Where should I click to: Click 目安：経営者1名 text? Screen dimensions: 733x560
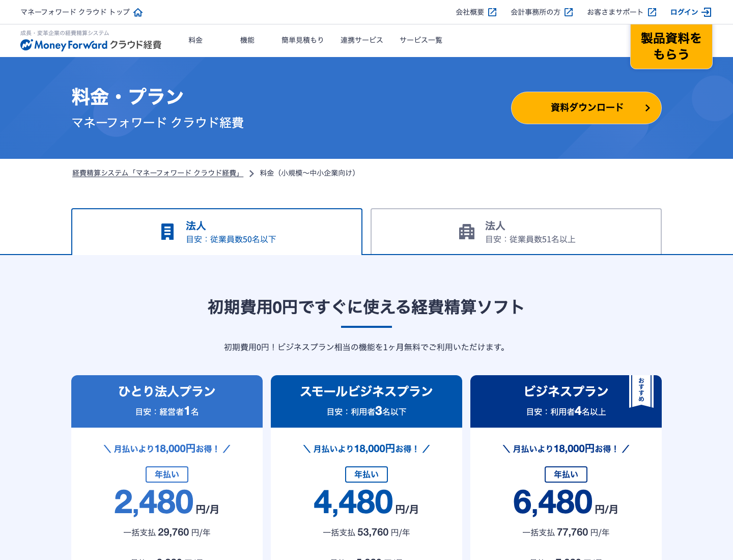(167, 411)
